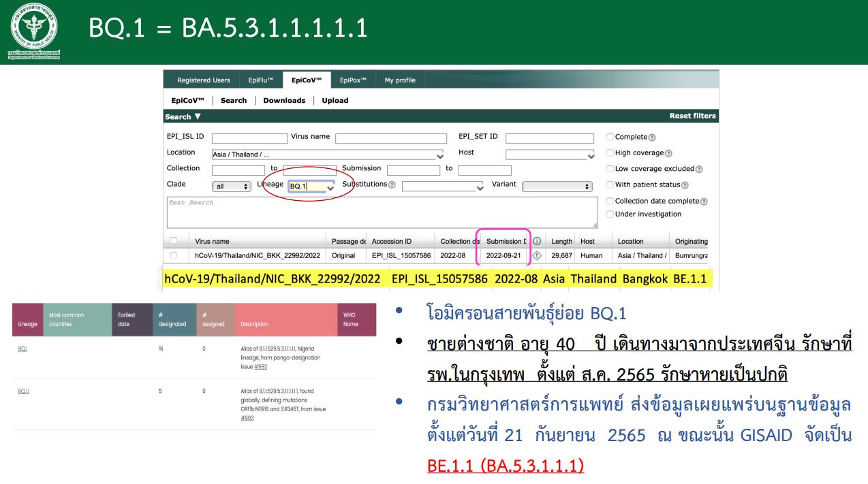Click the Submission end date field

pos(485,170)
